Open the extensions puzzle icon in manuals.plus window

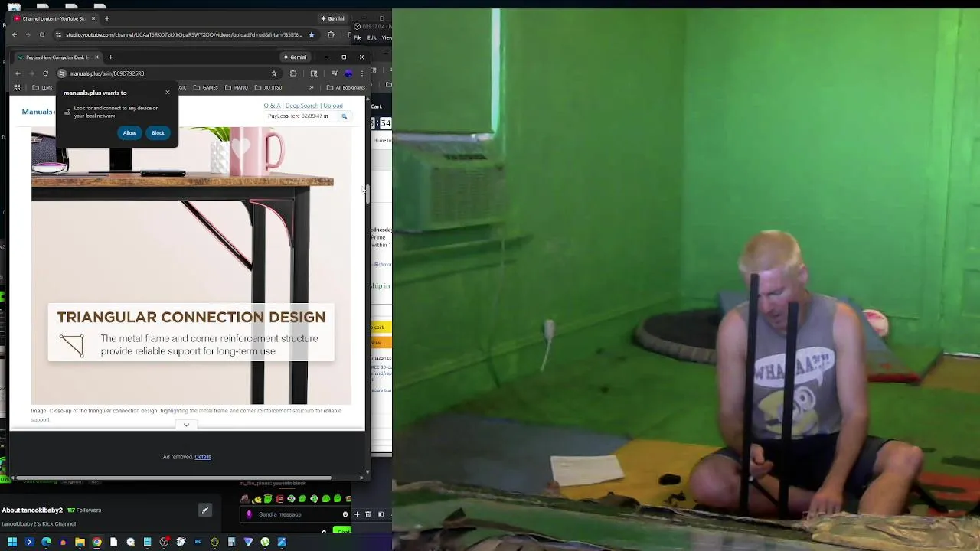[x=293, y=73]
